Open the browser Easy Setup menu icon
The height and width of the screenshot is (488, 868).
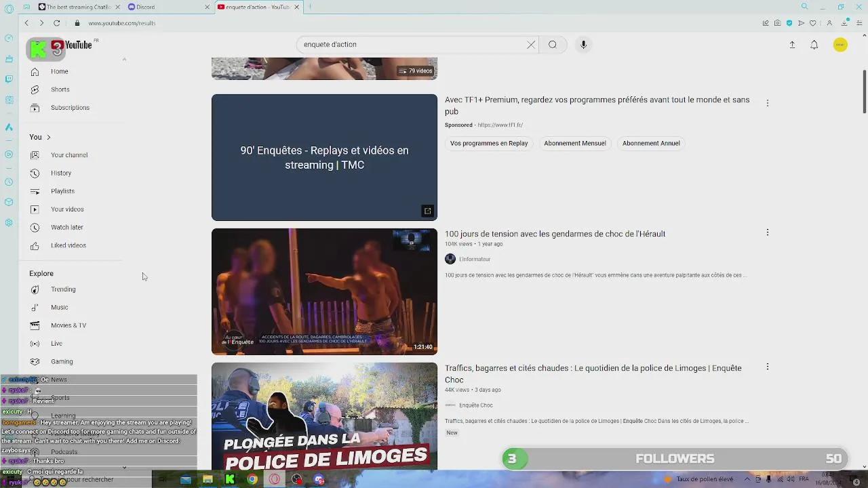tap(858, 23)
